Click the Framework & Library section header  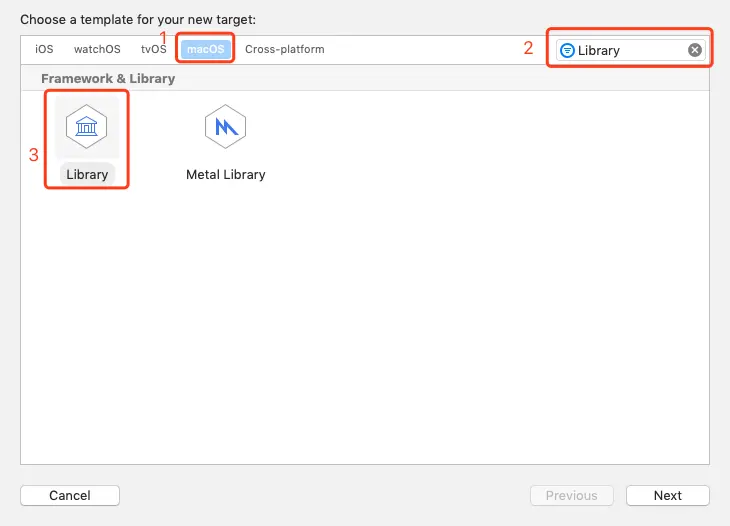[108, 79]
